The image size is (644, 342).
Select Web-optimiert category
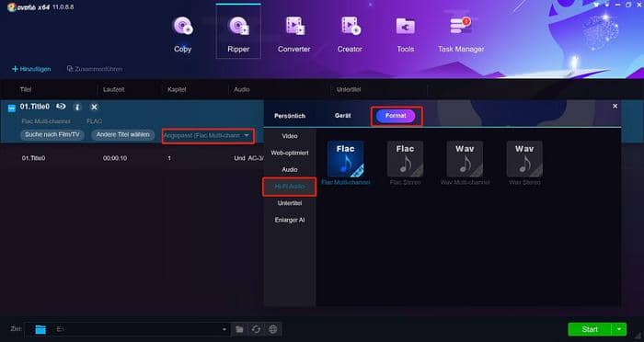[290, 153]
